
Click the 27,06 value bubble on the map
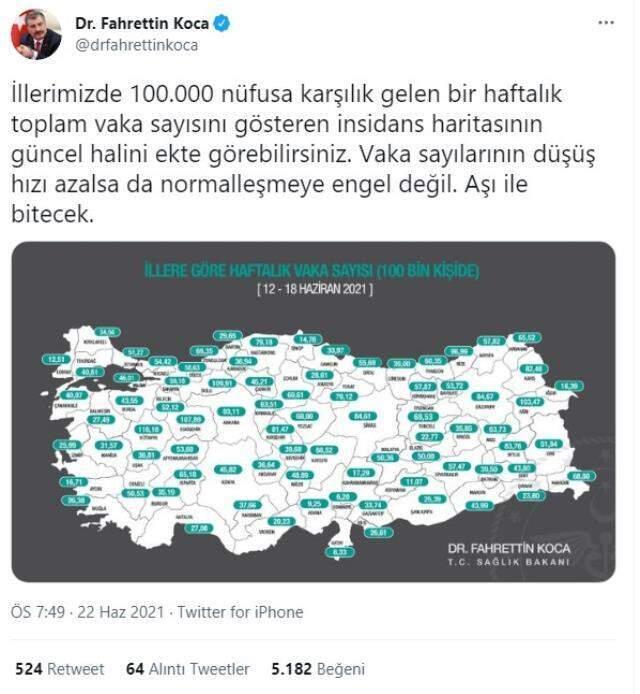pos(199,527)
